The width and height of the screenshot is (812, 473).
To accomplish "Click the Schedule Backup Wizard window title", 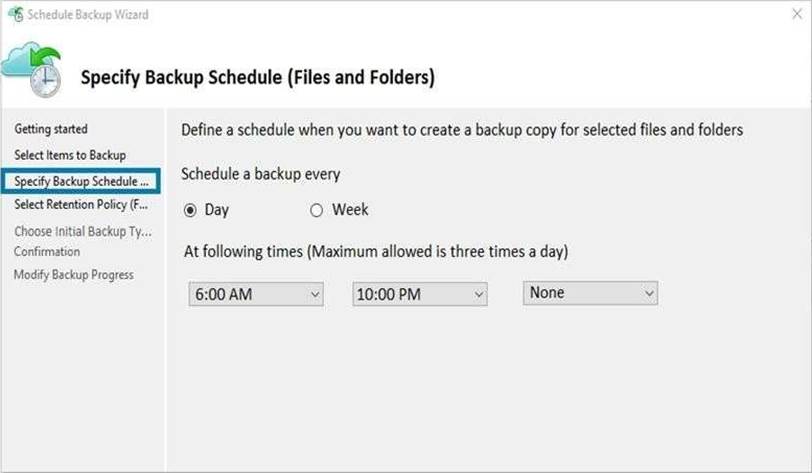I will click(x=85, y=14).
